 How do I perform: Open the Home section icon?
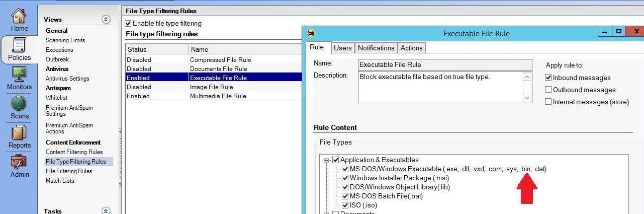(x=19, y=16)
